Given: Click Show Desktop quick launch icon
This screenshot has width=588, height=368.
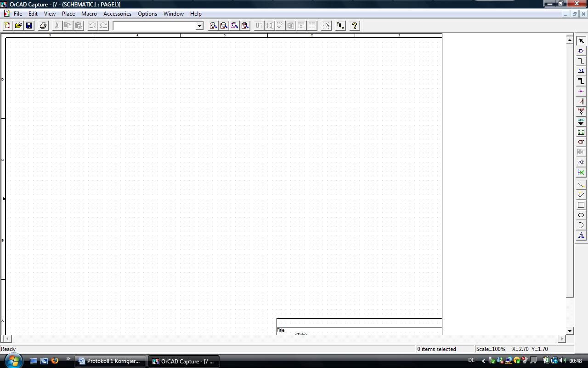Looking at the screenshot, I should (x=34, y=361).
